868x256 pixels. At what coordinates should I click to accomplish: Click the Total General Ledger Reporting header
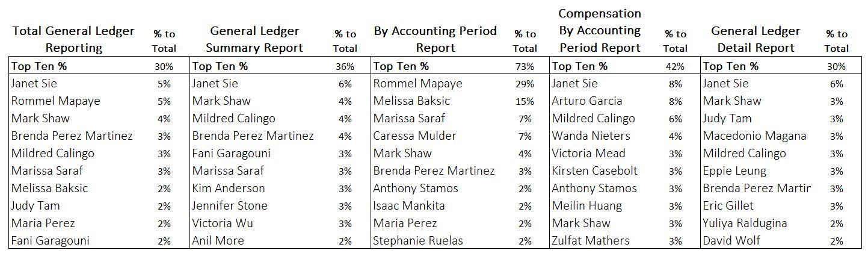[x=73, y=39]
